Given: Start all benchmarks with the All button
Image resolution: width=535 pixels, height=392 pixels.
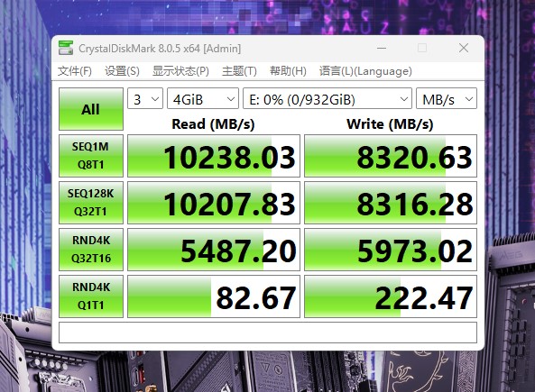Looking at the screenshot, I should point(91,109).
